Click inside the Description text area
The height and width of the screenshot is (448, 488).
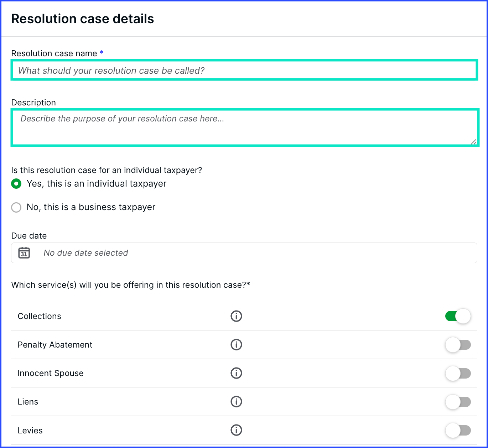(244, 127)
